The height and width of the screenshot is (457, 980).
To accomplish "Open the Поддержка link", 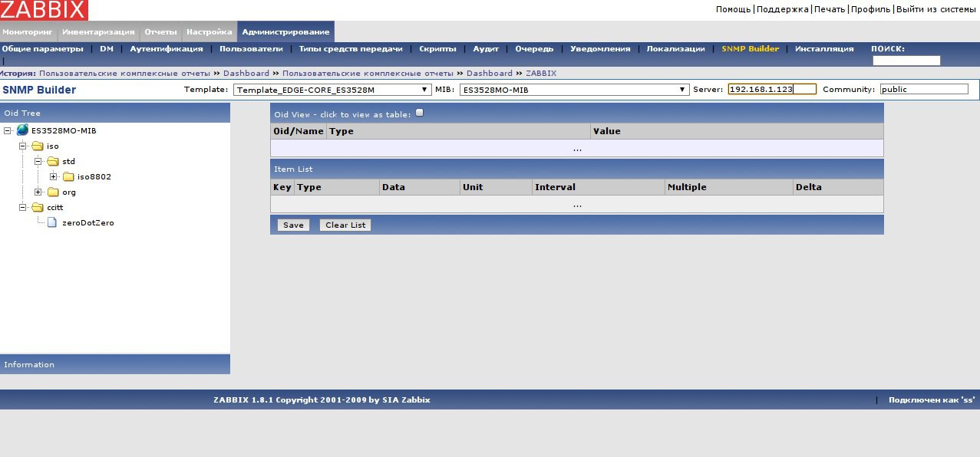I will coord(783,9).
